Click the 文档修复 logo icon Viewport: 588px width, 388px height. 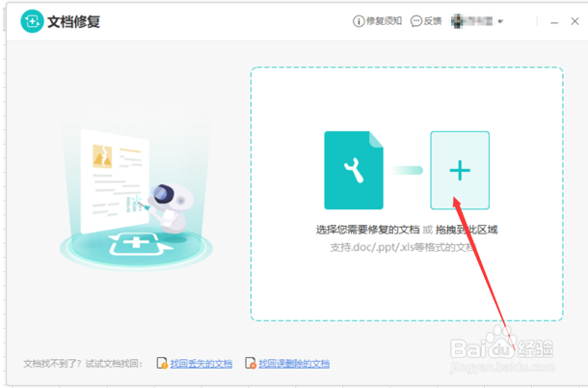(32, 21)
